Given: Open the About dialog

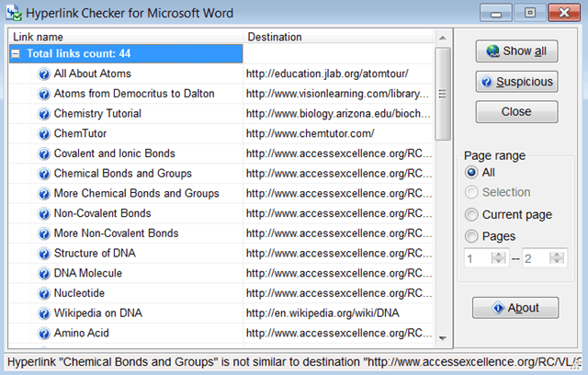Looking at the screenshot, I should coord(515,308).
